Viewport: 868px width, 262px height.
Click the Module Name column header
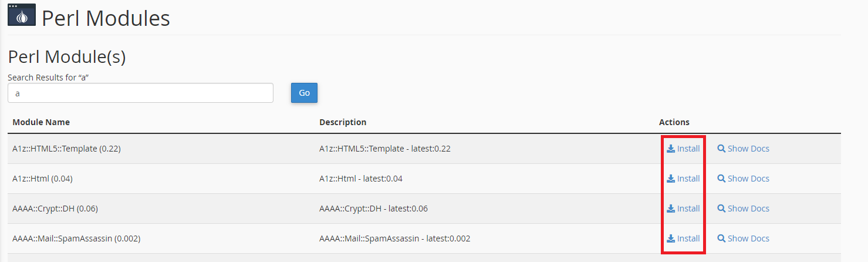pos(41,122)
